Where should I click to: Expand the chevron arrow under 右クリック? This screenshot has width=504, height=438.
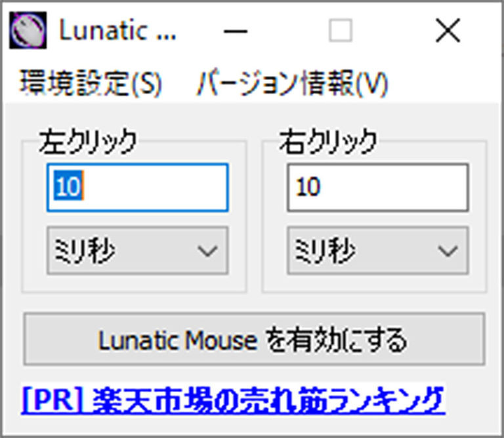[x=448, y=251]
